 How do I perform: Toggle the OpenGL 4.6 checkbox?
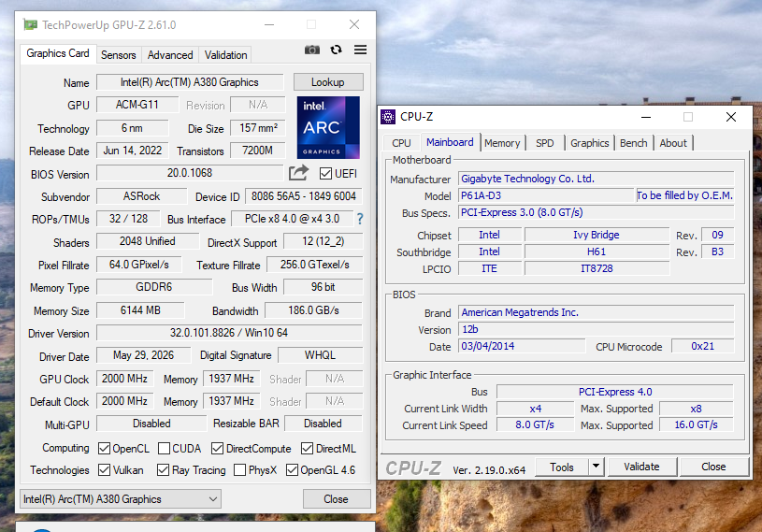(x=292, y=469)
